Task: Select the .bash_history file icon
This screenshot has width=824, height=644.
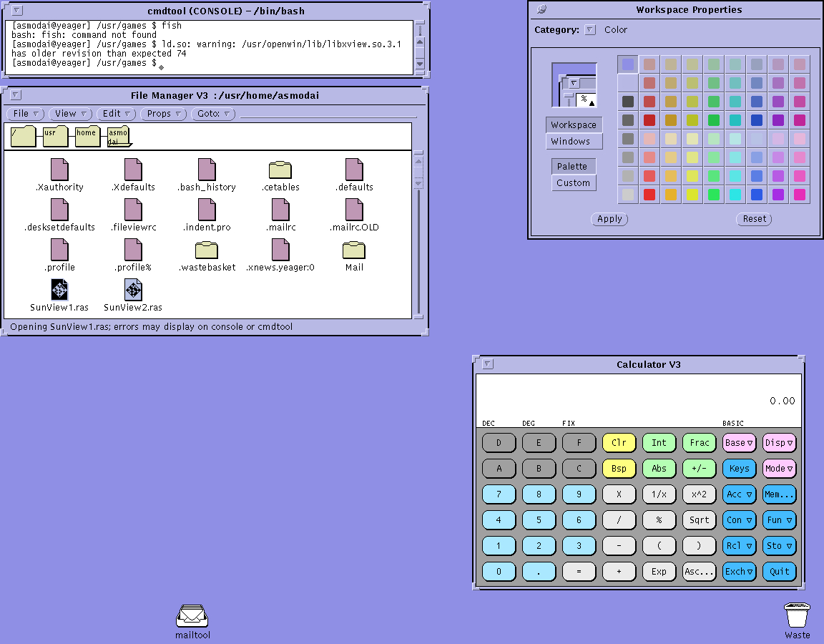Action: click(207, 170)
